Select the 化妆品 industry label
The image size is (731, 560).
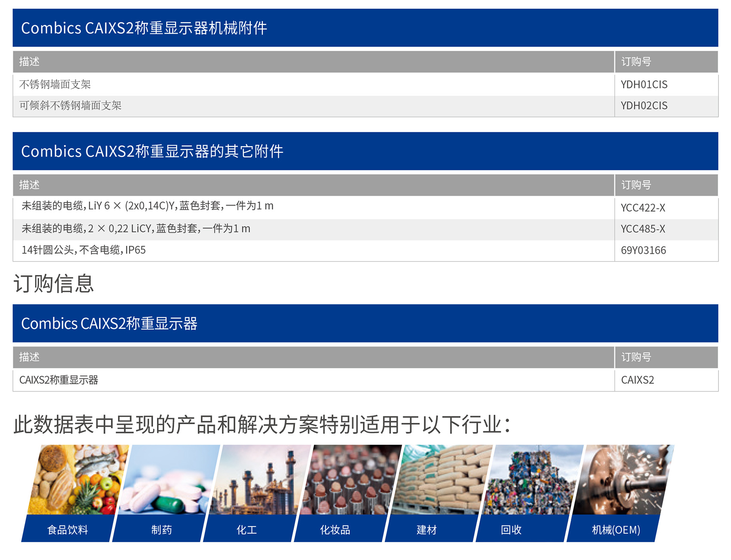[x=335, y=529]
